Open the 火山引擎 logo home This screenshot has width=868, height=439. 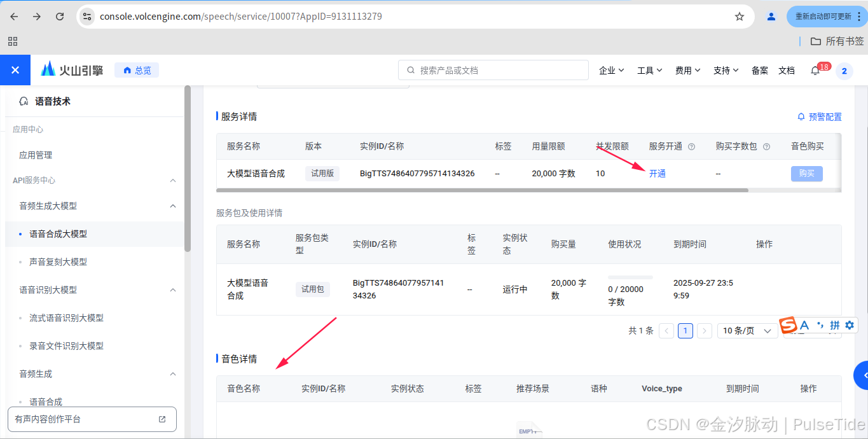pyautogui.click(x=72, y=70)
